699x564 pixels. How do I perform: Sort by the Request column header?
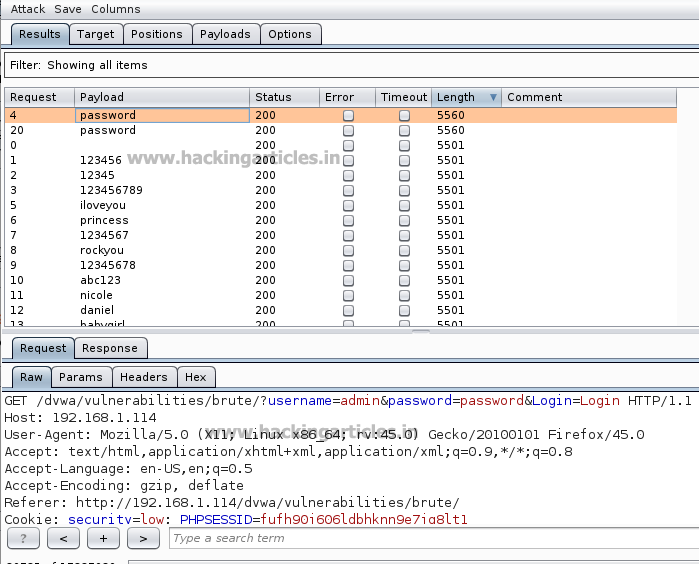click(x=39, y=97)
